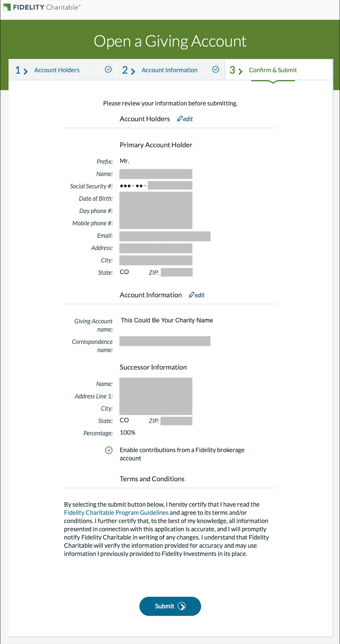Select the Confirm & Submit step tab
The height and width of the screenshot is (644, 340).
279,70
